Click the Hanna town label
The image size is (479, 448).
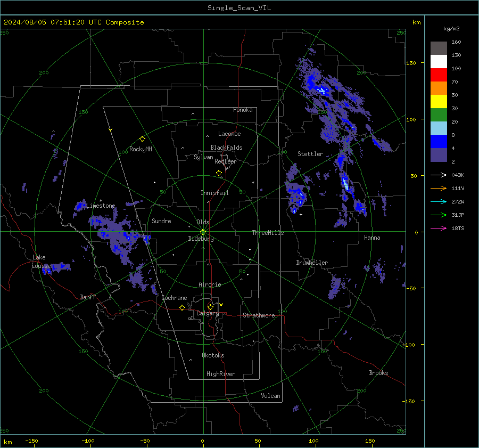pos(372,238)
